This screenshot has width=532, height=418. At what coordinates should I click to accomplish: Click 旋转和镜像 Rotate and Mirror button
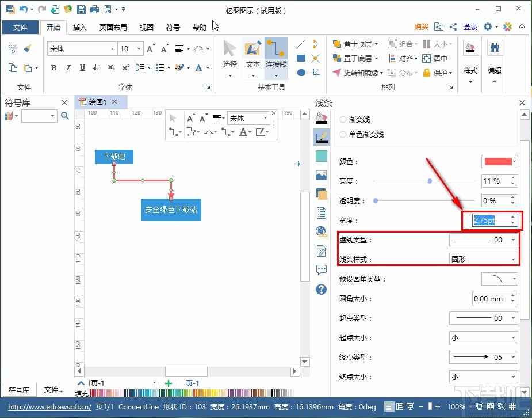pyautogui.click(x=358, y=73)
